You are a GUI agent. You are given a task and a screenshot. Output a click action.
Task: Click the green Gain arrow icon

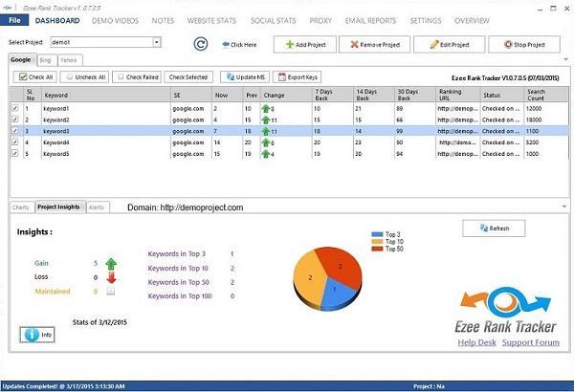point(111,264)
